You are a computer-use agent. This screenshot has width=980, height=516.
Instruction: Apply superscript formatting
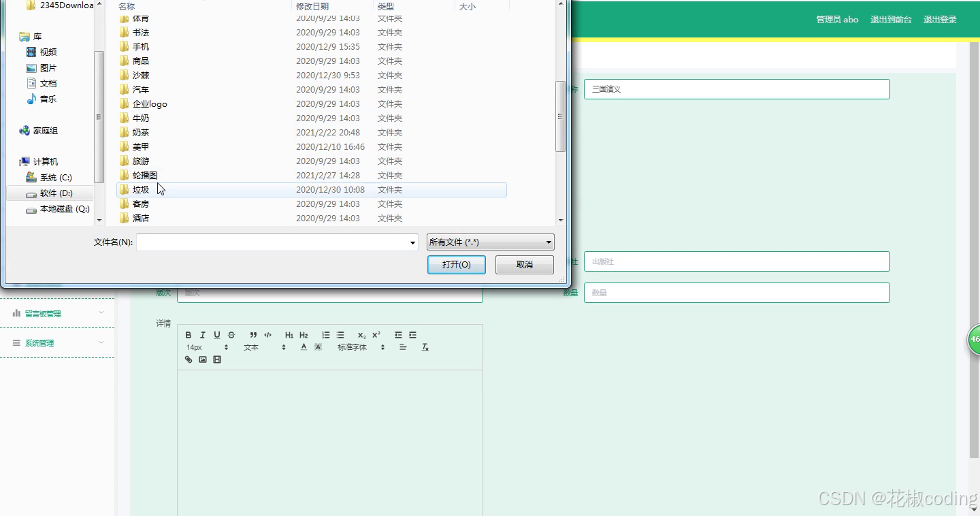coord(376,335)
